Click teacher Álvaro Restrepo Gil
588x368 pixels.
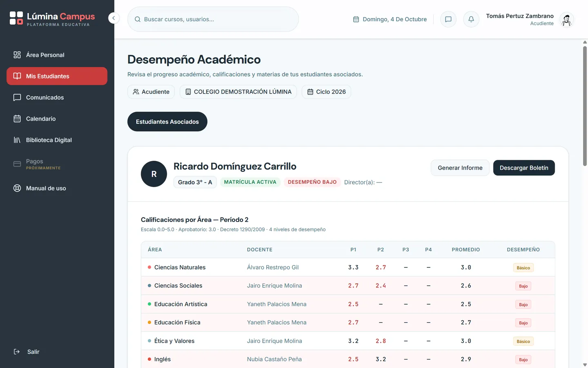pos(273,267)
